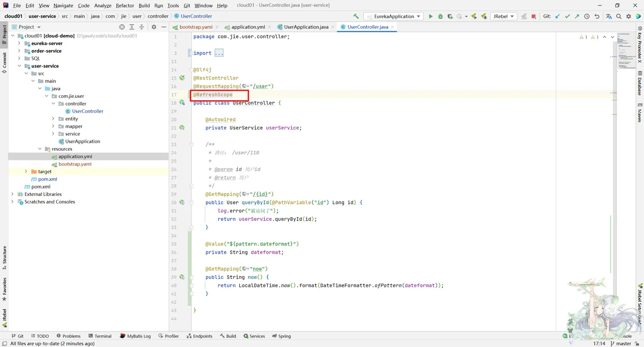Screen dimensions: 644x347
Task: Click Collapse All in Project panel
Action: point(142,27)
